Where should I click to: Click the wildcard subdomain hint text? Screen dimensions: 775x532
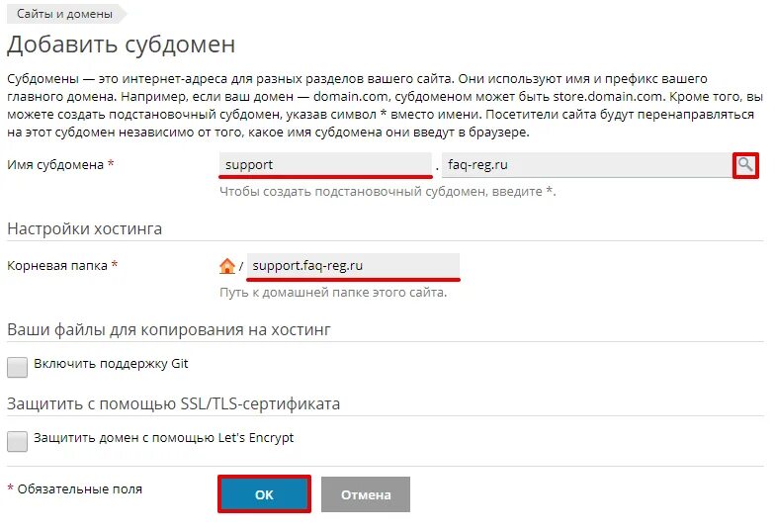pos(387,191)
